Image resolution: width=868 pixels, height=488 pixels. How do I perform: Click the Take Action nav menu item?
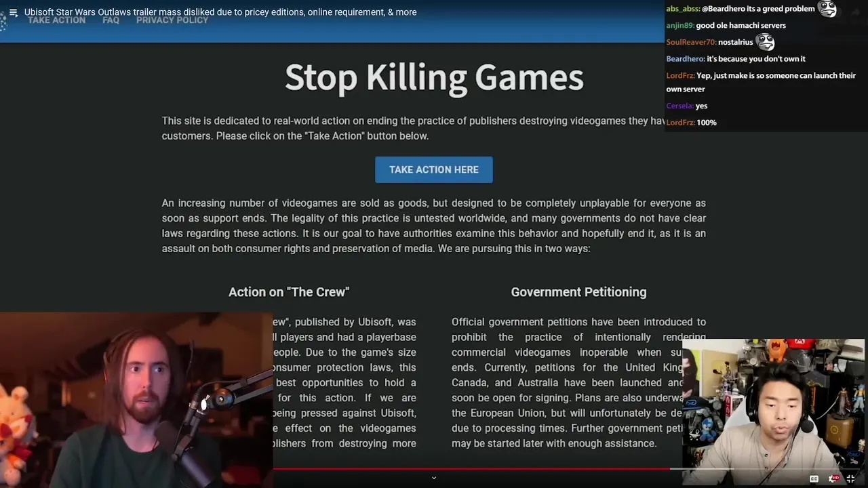point(56,20)
